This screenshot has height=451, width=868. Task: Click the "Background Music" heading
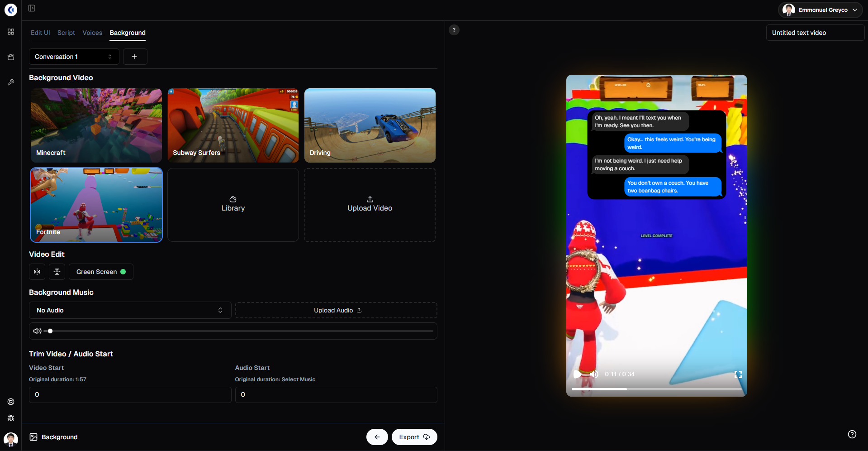tap(61, 292)
